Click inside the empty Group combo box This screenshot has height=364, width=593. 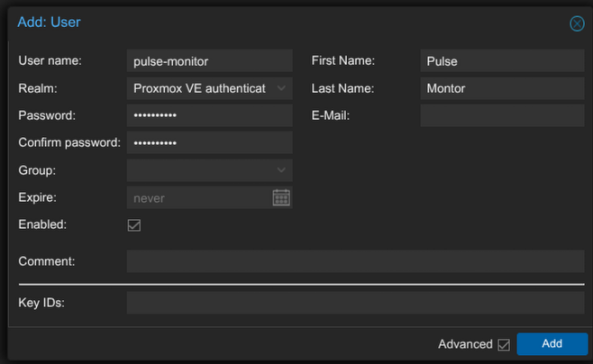click(x=198, y=169)
